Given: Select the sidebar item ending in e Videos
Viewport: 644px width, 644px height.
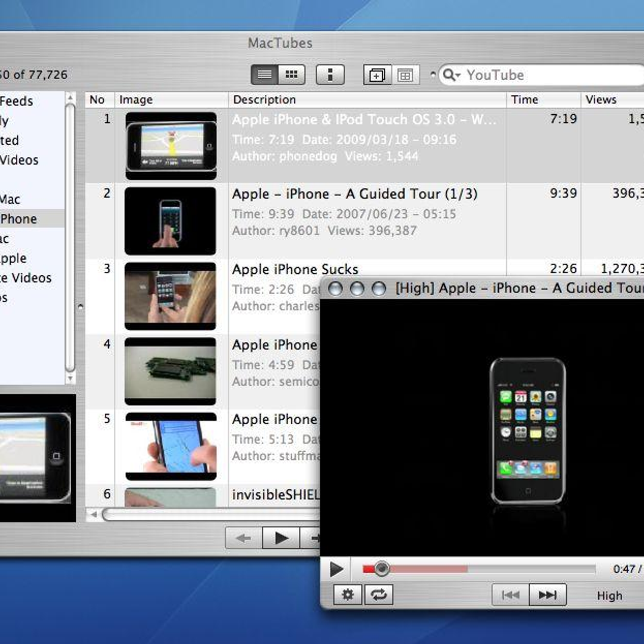Looking at the screenshot, I should coord(32,278).
